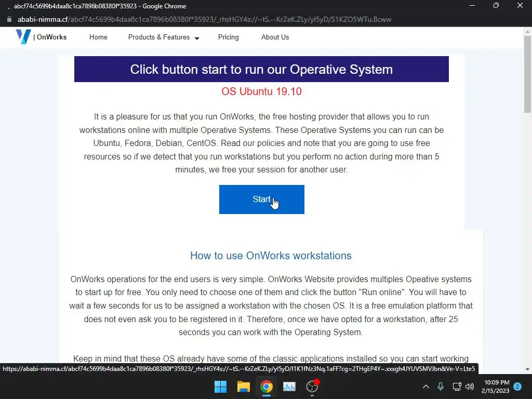Click the browser address bar URL
532x399 pixels.
[204, 19]
